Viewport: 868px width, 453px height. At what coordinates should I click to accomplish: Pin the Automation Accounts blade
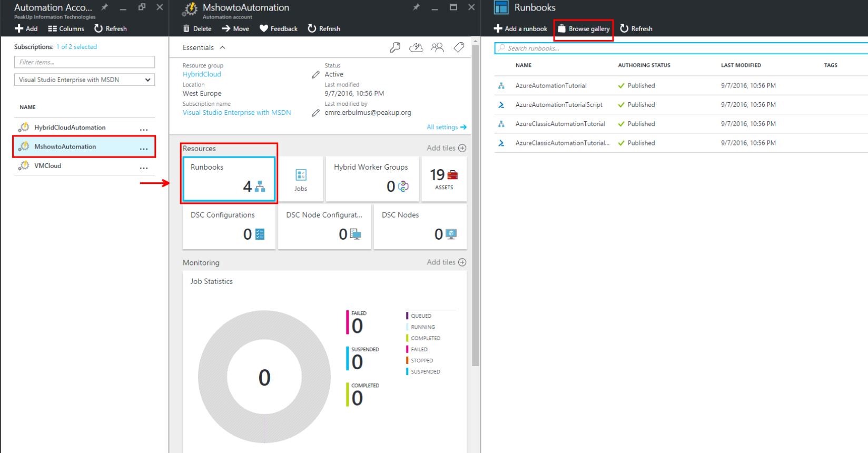pyautogui.click(x=104, y=7)
